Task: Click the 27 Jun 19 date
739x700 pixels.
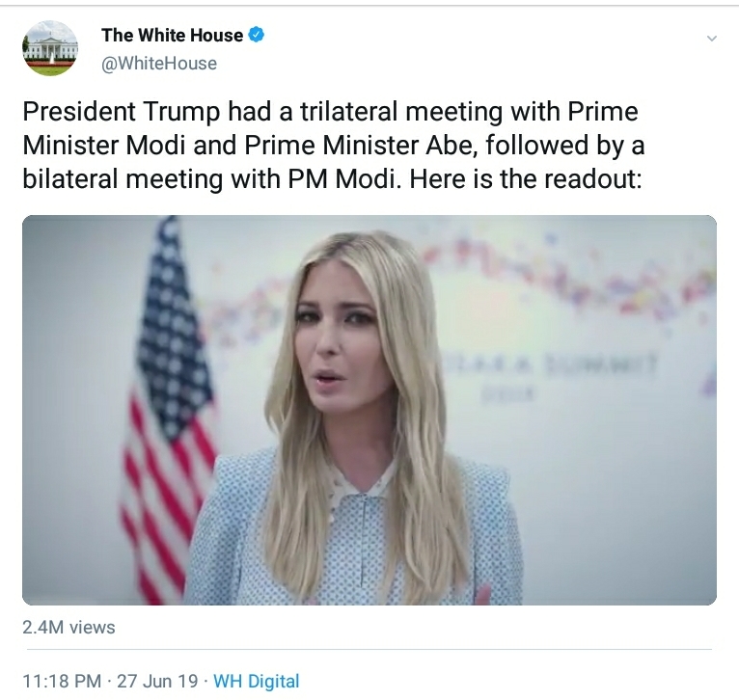Action: (157, 681)
